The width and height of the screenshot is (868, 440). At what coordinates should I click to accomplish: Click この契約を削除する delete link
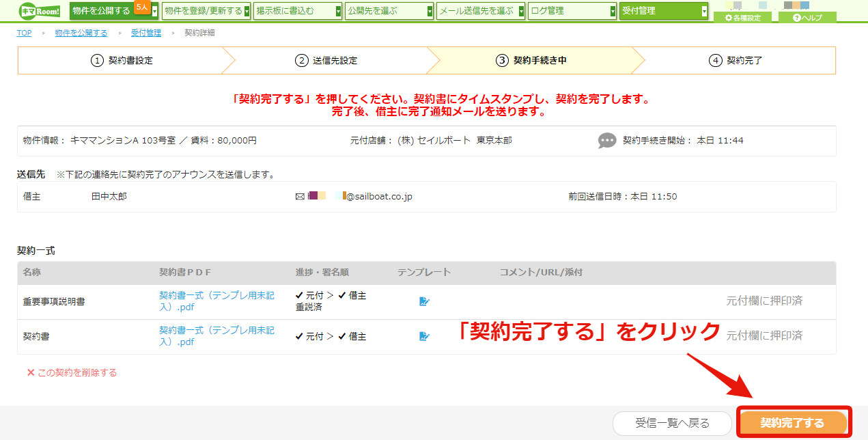[77, 373]
